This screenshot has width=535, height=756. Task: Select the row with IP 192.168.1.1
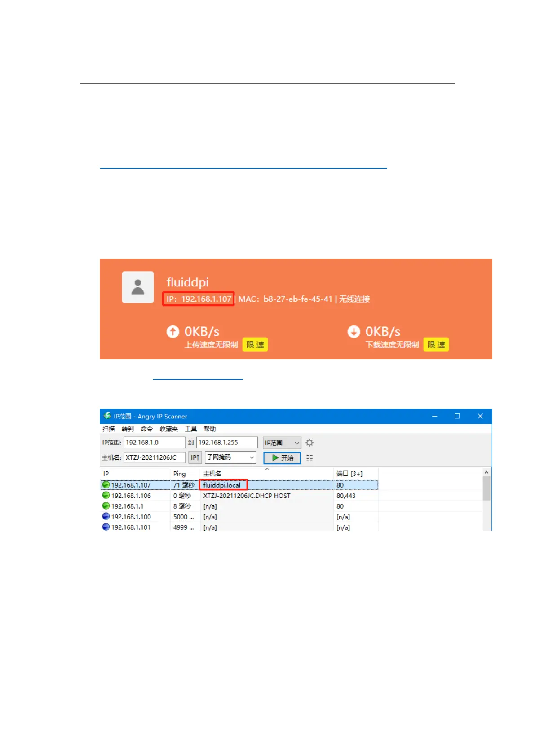(x=239, y=506)
